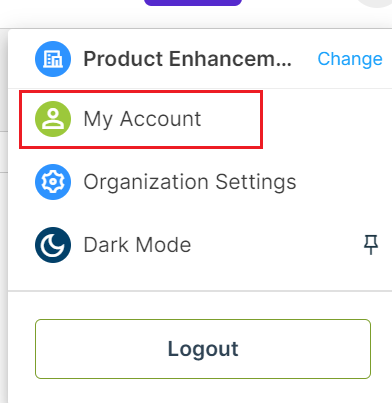Viewport: 392px width, 403px height.
Task: Click the blue building organization icon
Action: click(x=53, y=59)
